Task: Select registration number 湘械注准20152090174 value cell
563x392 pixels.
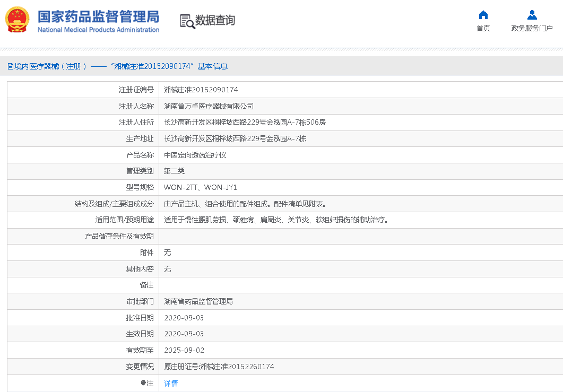Action: pyautogui.click(x=201, y=90)
